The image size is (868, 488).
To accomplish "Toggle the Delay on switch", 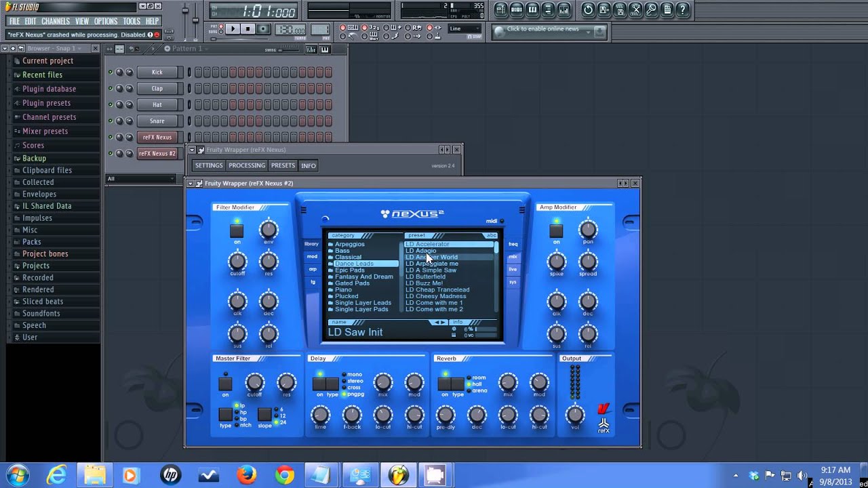I will tap(319, 384).
